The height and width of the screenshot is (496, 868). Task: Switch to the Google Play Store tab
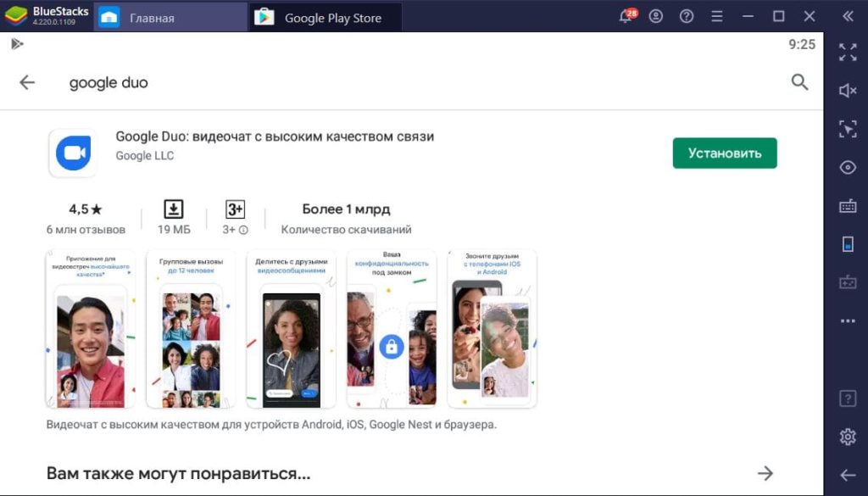click(x=325, y=18)
